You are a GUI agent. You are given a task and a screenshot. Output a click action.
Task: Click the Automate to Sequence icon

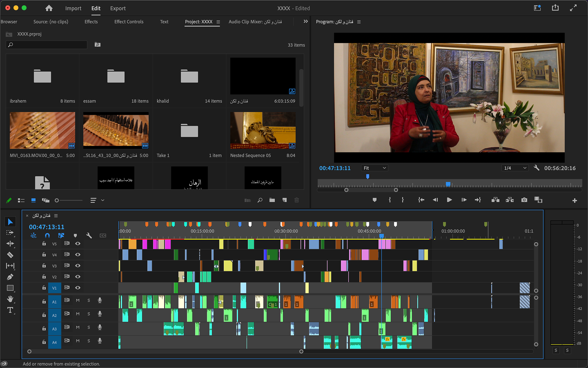[x=247, y=200]
